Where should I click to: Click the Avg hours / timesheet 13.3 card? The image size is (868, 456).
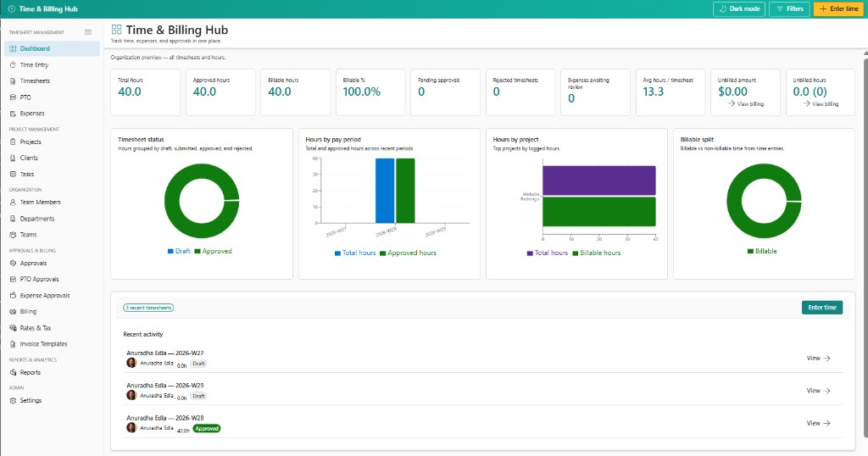(670, 92)
